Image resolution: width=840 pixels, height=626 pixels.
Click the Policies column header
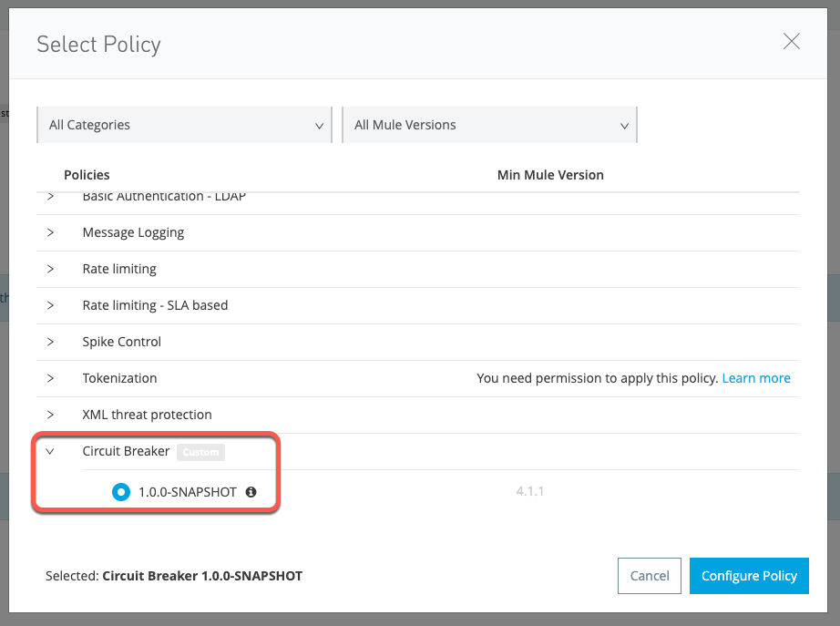click(x=85, y=175)
